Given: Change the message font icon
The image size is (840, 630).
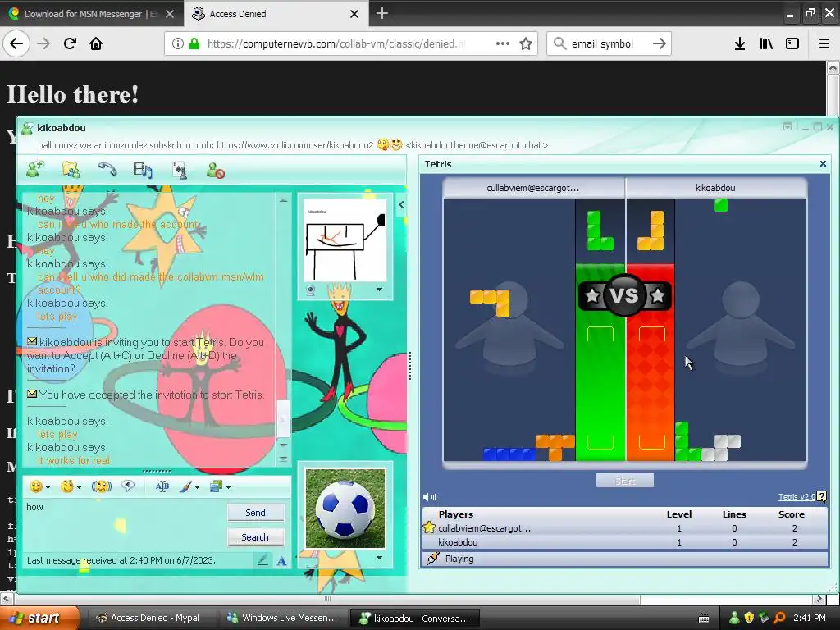Looking at the screenshot, I should (162, 486).
